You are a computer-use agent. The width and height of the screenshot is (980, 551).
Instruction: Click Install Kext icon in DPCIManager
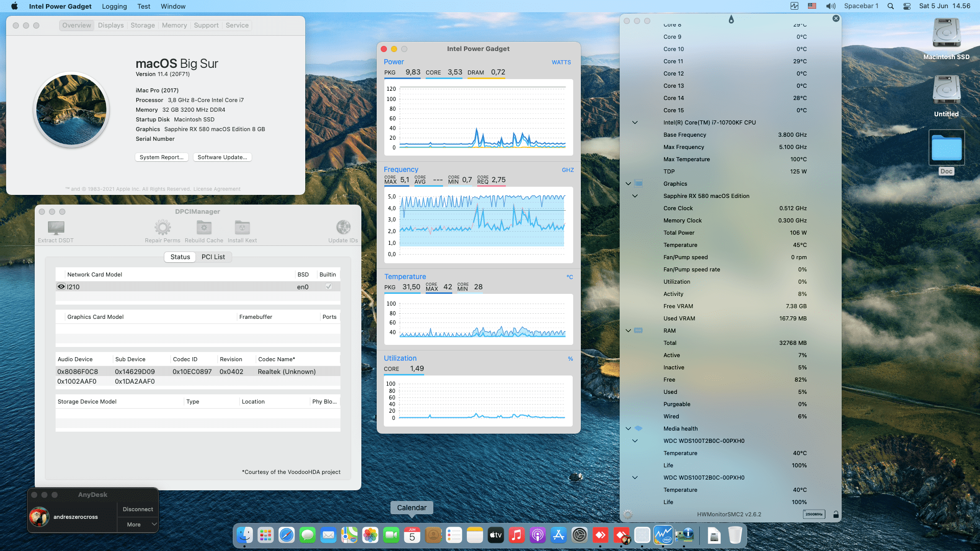(242, 228)
